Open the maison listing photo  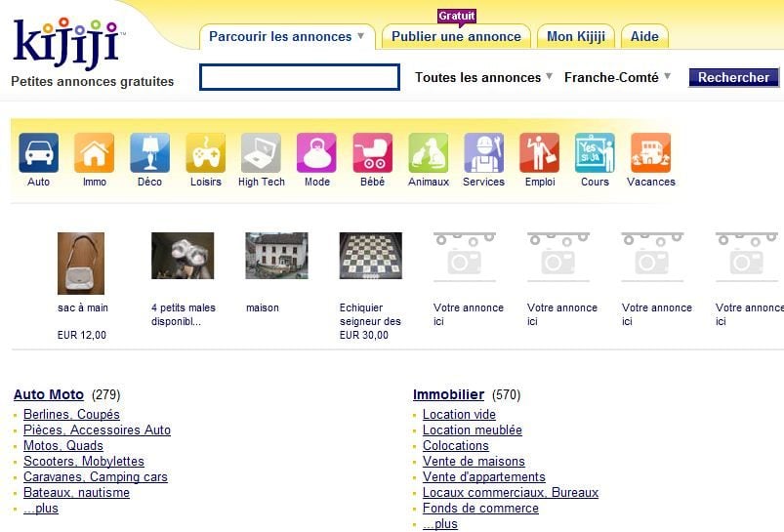[276, 256]
